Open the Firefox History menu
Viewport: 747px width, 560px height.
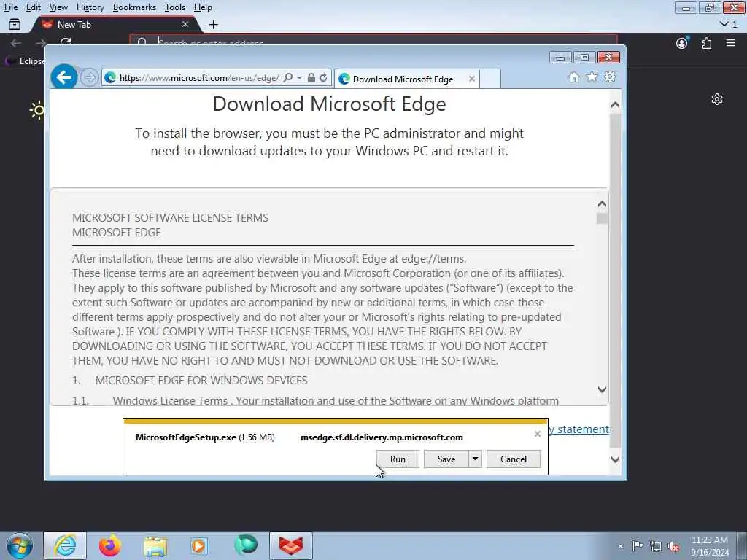(90, 7)
